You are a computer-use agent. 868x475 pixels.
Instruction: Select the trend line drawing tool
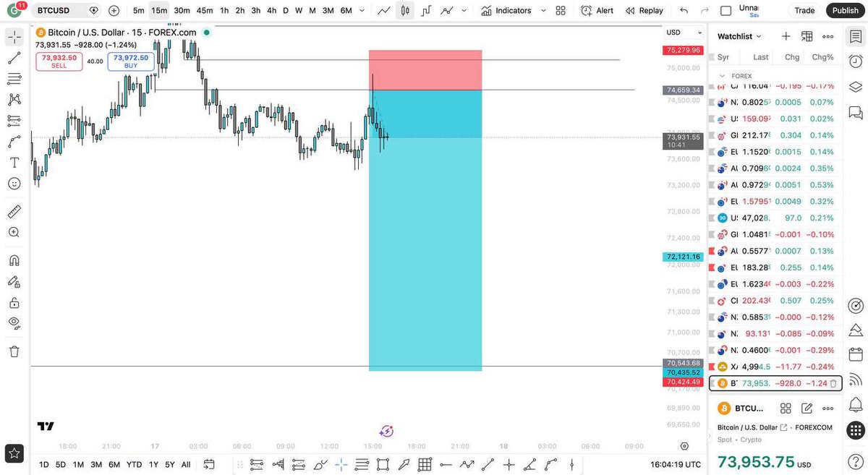14,58
